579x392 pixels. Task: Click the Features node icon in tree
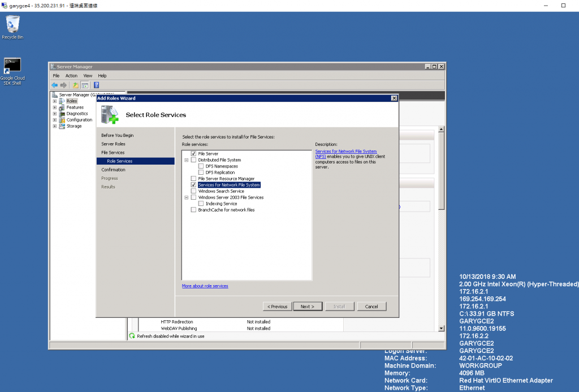coord(62,107)
